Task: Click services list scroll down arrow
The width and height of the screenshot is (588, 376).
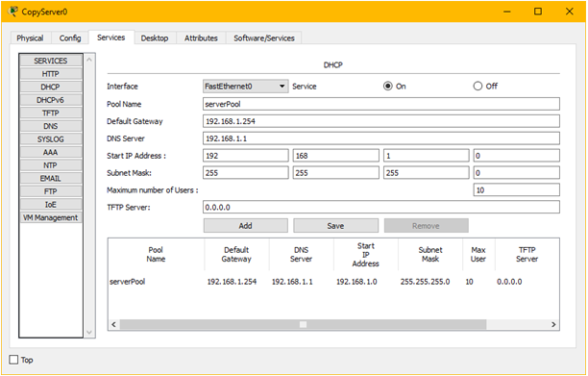Action: pos(89,332)
